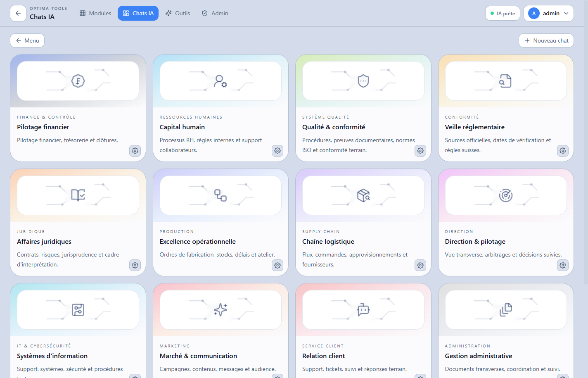Click the shield icon of Qualité & conformité
This screenshot has width=588, height=378.
tap(363, 81)
